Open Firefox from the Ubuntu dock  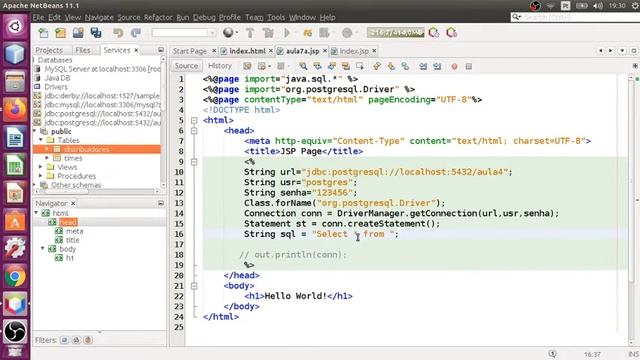(15, 109)
